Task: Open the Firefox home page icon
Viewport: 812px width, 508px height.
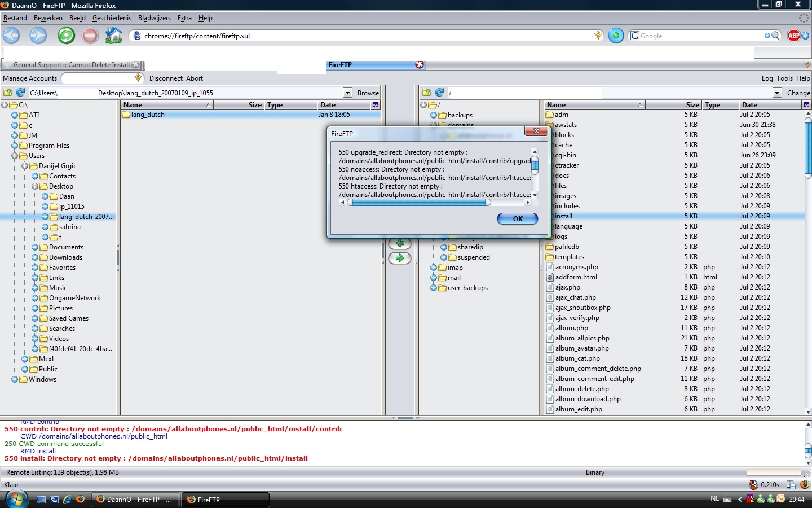Action: 114,36
